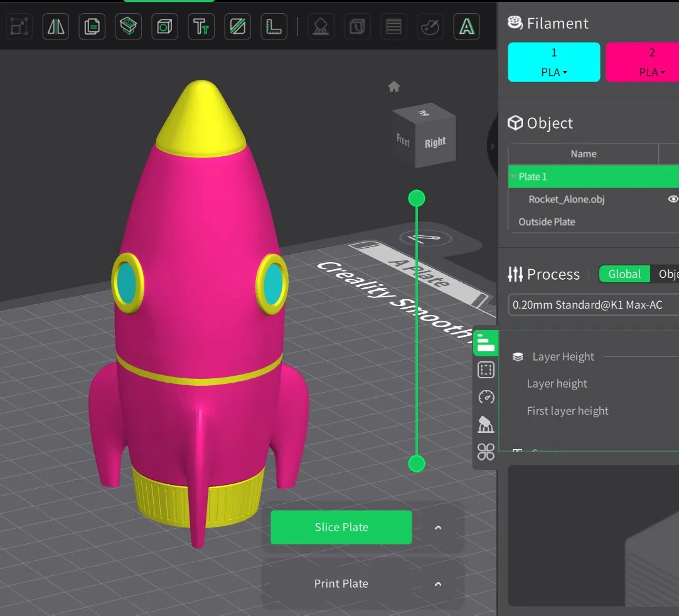This screenshot has width=679, height=616.
Task: Click collapse handle on right panel edge
Action: click(x=491, y=146)
